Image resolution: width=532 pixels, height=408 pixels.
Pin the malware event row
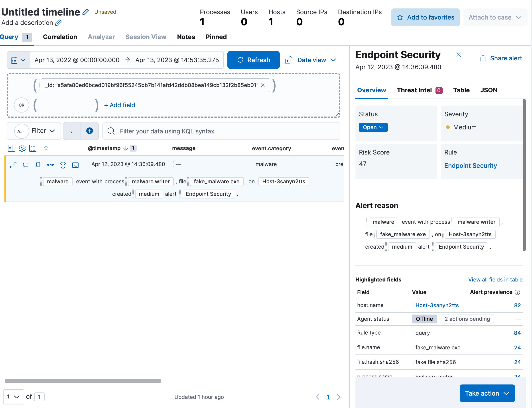pyautogui.click(x=38, y=165)
